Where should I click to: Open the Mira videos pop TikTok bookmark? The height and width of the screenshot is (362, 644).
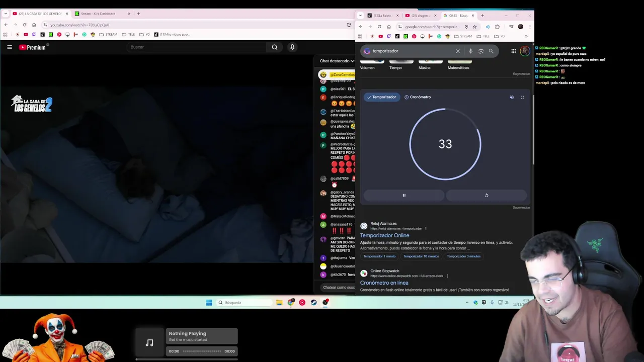(x=172, y=35)
